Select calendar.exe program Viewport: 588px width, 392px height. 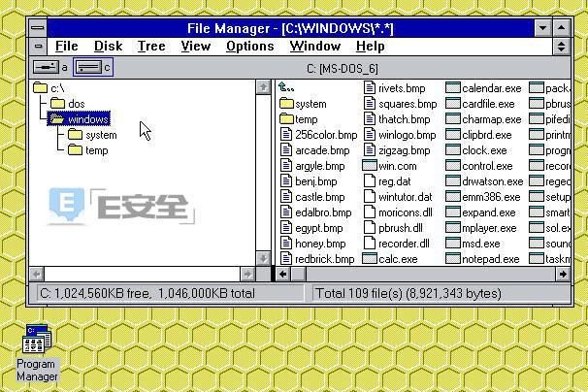point(483,88)
